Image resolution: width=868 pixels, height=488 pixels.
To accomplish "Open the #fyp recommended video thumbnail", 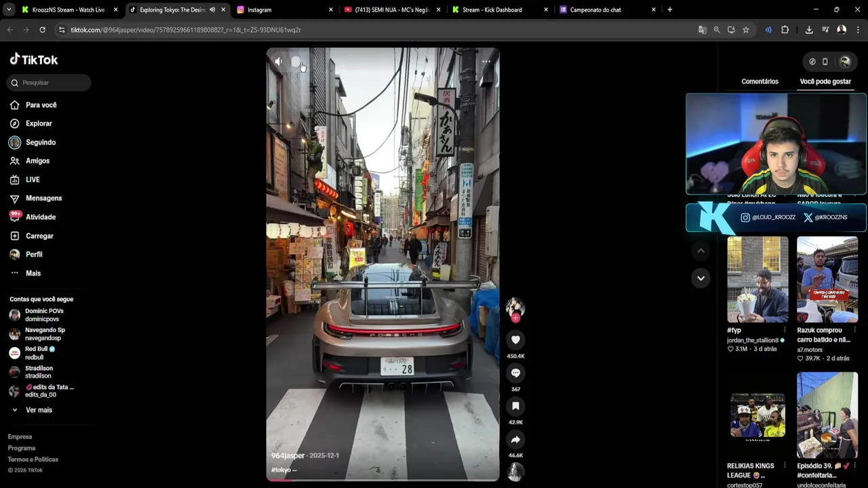I will point(757,279).
